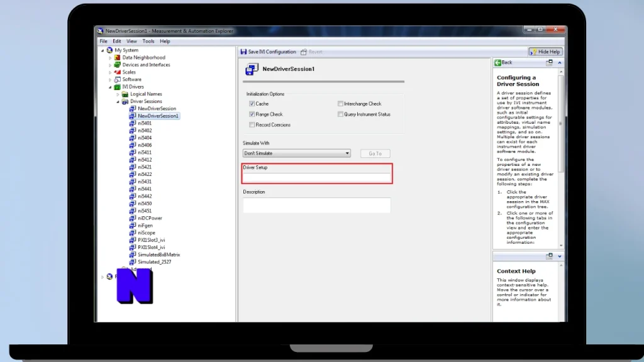Click the Go To button
644x362 pixels.
coord(375,153)
